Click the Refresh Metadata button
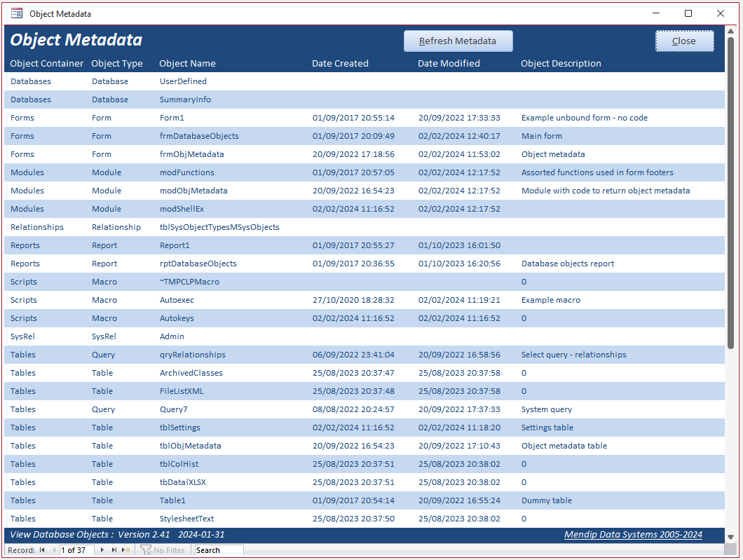The image size is (743, 560). 458,41
